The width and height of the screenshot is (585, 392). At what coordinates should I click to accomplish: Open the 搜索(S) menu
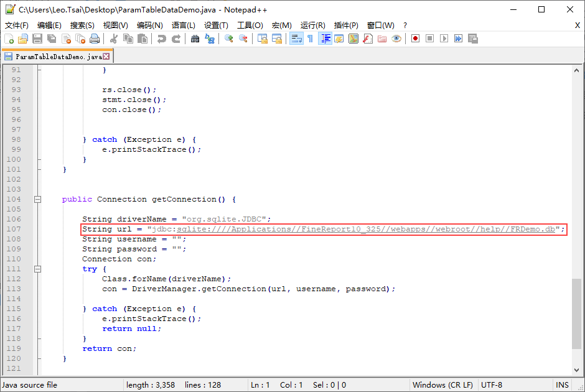coord(82,26)
